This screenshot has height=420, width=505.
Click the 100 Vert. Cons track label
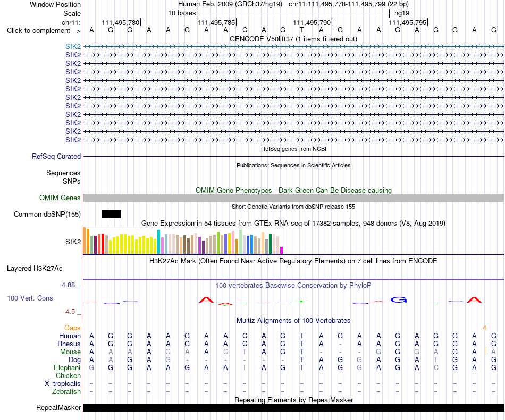click(30, 298)
